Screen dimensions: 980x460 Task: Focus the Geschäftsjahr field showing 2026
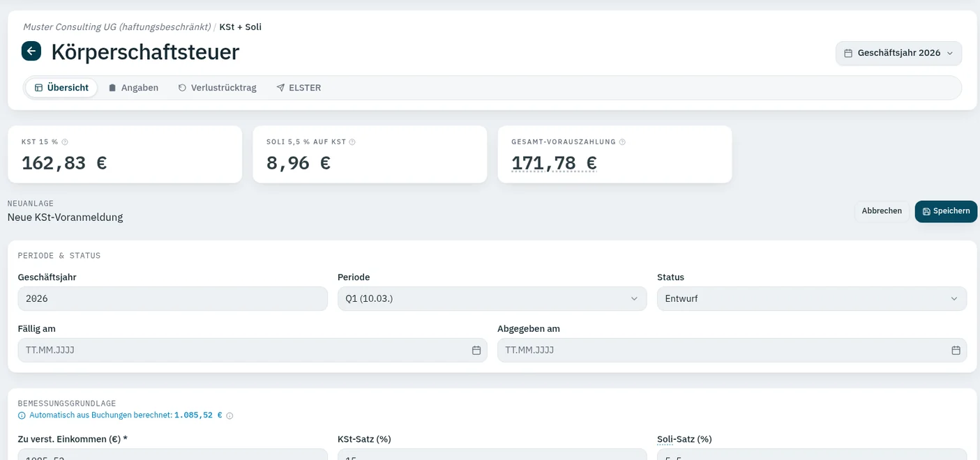[172, 298]
